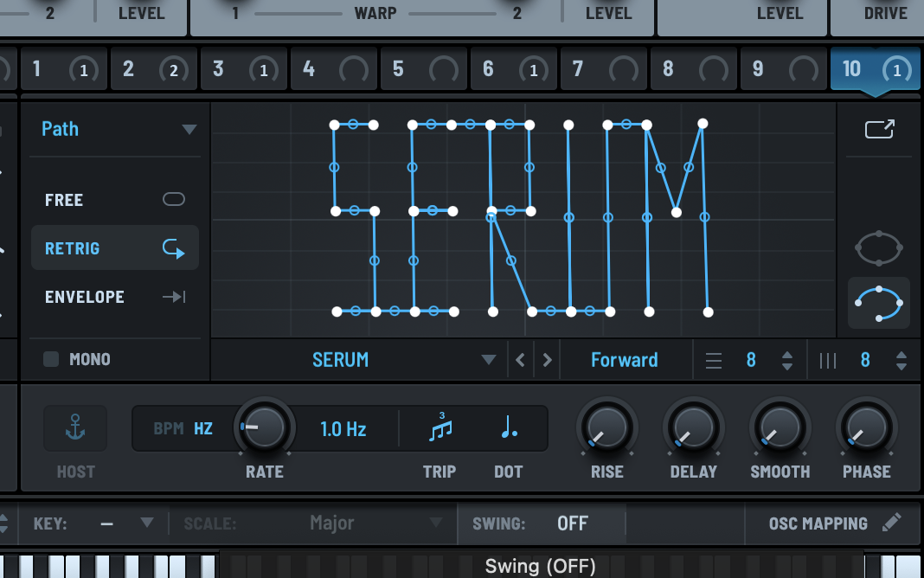Click modulation count ring on LFO 2
924x578 pixels.
[x=173, y=70]
